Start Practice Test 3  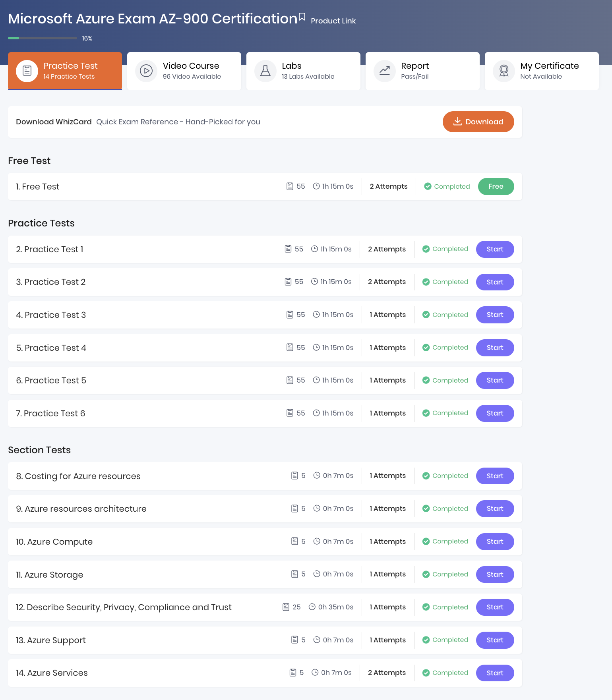tap(495, 315)
